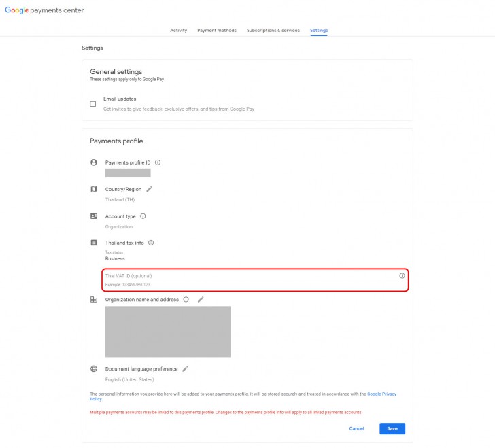Click the red multiple payments accounts warning
This screenshot has height=448, width=495.
[226, 413]
